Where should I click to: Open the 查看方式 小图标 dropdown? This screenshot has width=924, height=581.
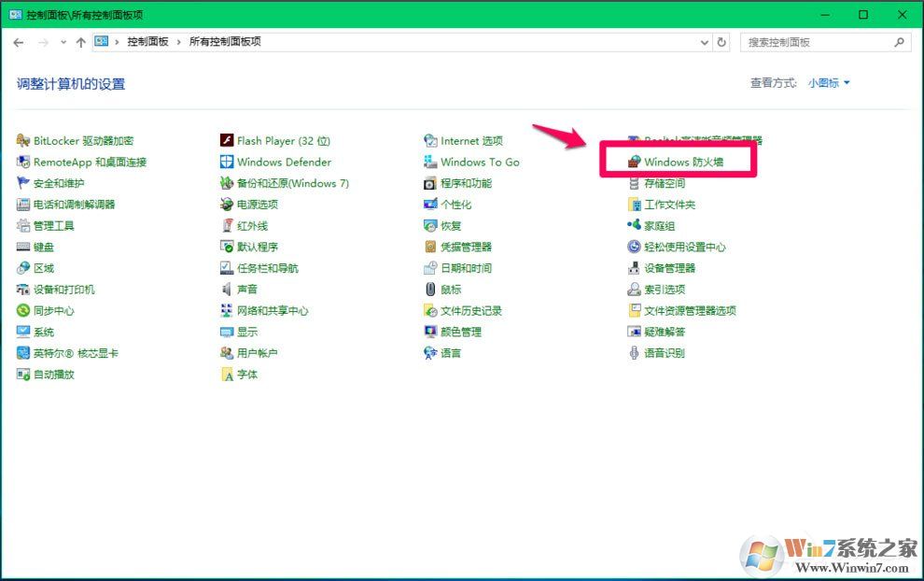coord(827,82)
